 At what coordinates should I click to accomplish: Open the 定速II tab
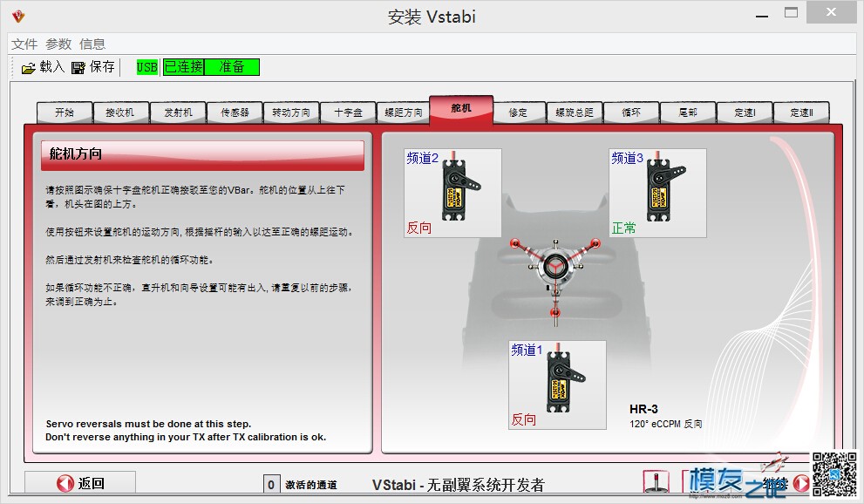tap(802, 112)
